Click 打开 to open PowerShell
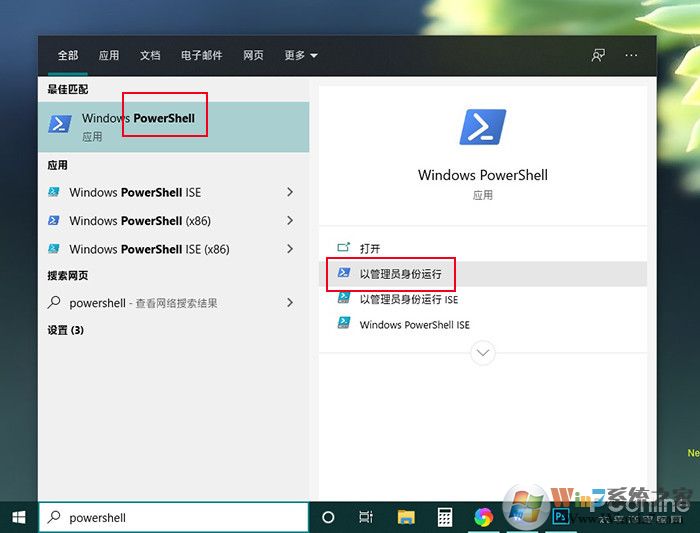This screenshot has width=700, height=533. [x=370, y=249]
